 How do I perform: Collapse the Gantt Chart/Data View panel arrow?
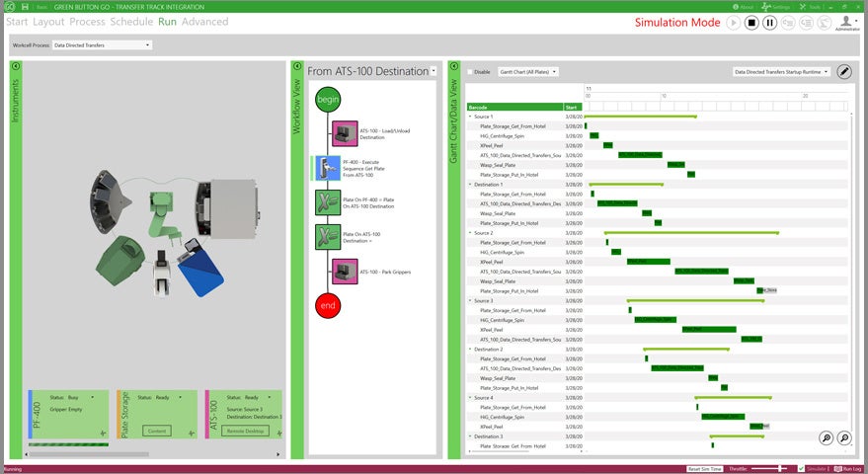click(454, 66)
